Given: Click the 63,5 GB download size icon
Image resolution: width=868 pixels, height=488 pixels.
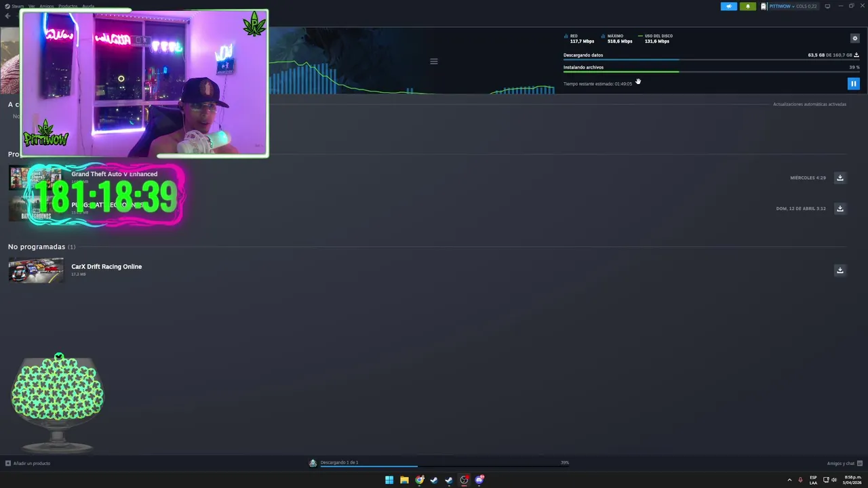Looking at the screenshot, I should click(x=856, y=55).
